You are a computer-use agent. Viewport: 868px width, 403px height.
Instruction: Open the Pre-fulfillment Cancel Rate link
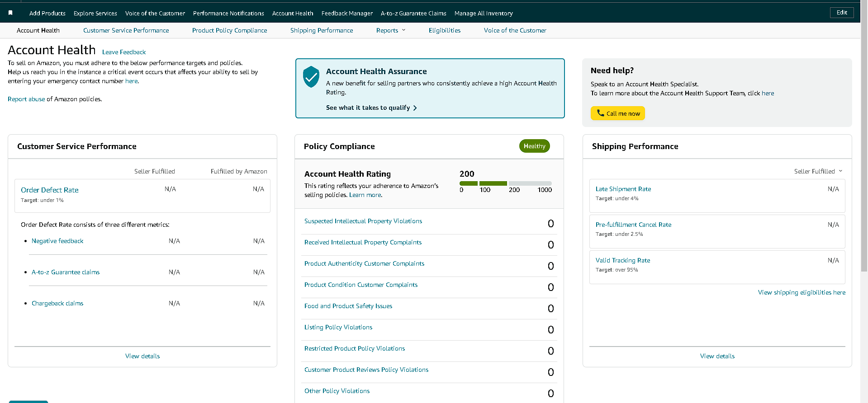[x=633, y=225]
